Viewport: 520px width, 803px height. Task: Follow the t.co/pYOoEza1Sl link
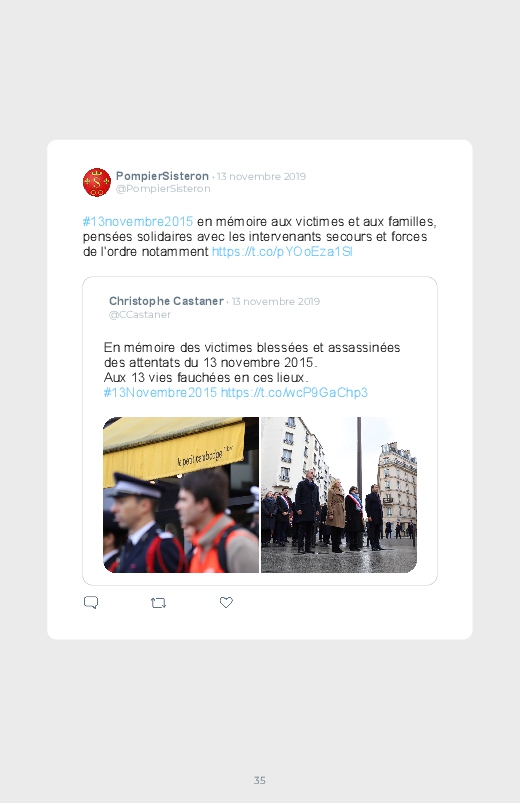point(282,251)
